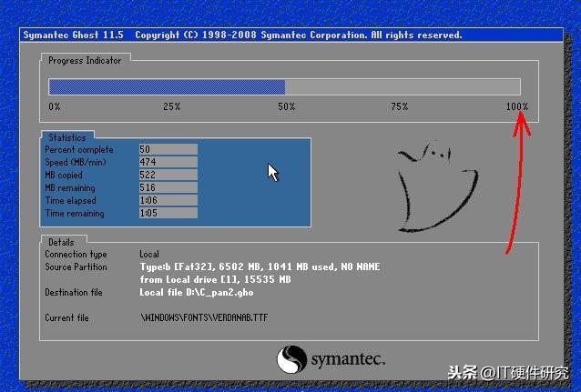
Task: Click the Speed (MB/min) label
Action: [x=76, y=162]
